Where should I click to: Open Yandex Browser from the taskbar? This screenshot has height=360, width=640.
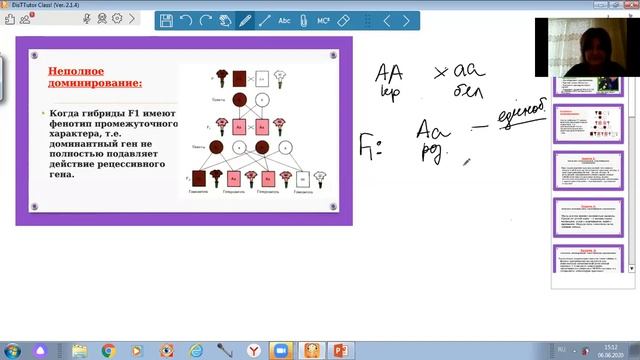[x=254, y=351]
